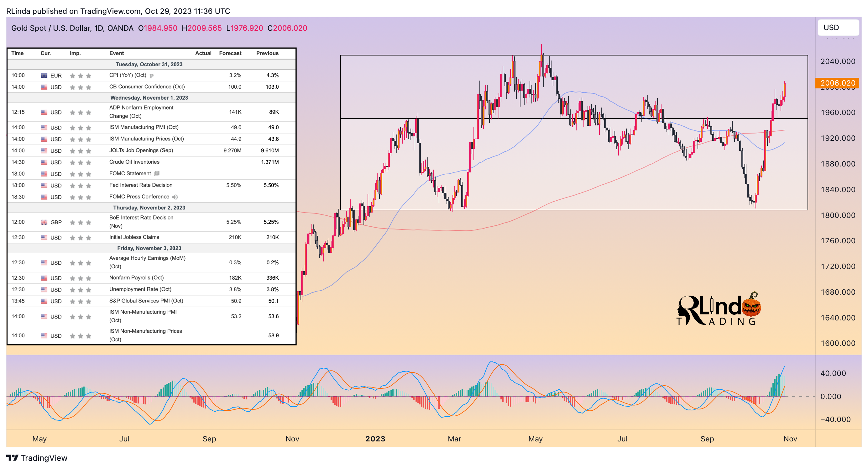Click the ADP Nonfarm Employment Change event

(x=141, y=112)
